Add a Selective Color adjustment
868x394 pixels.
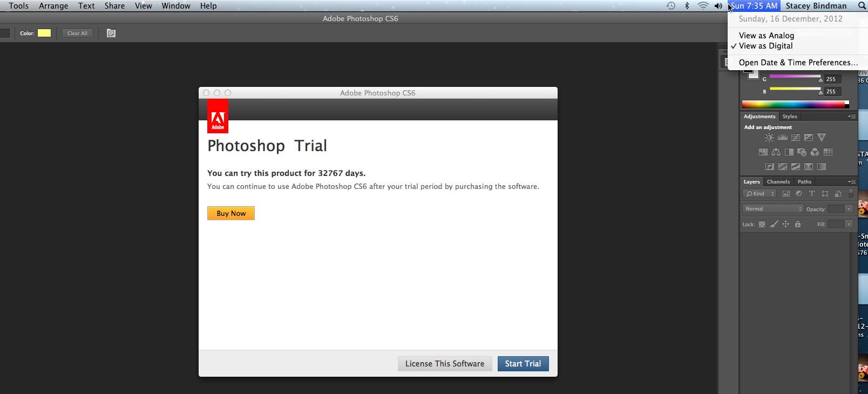809,167
